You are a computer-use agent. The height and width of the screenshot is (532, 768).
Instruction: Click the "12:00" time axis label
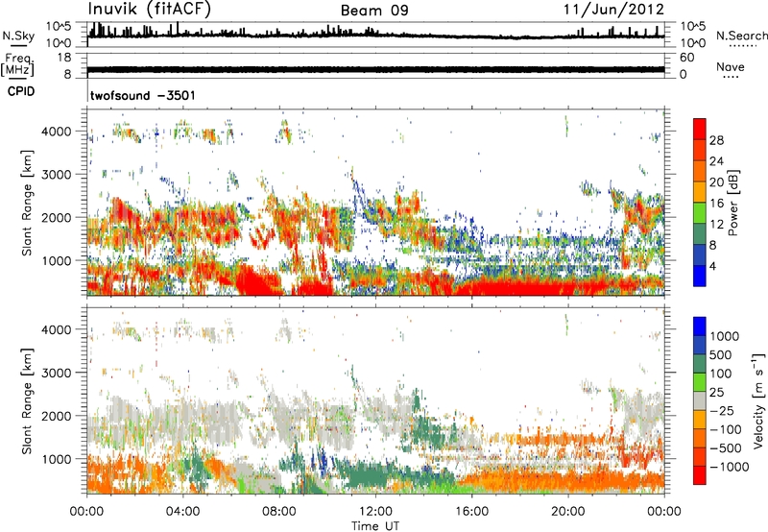point(375,512)
